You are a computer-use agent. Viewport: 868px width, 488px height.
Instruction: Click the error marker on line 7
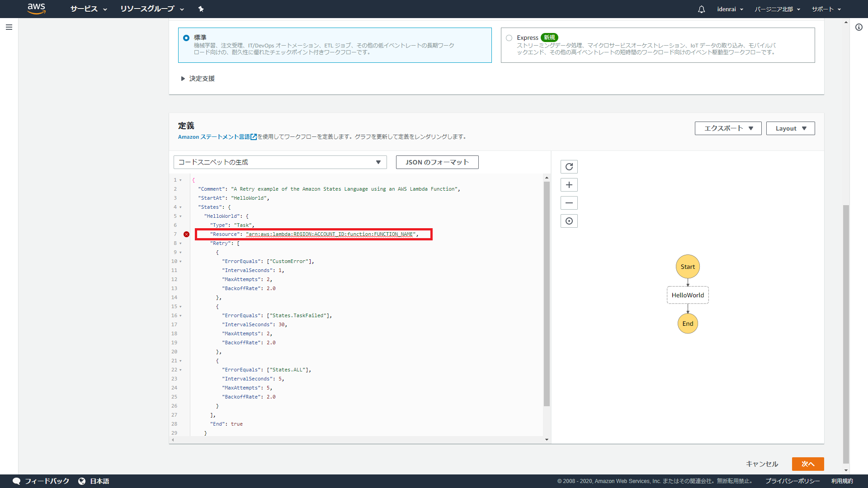[x=186, y=234]
